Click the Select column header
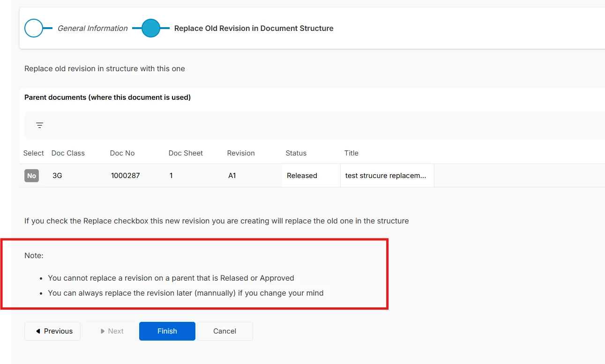The image size is (605, 364). [33, 153]
